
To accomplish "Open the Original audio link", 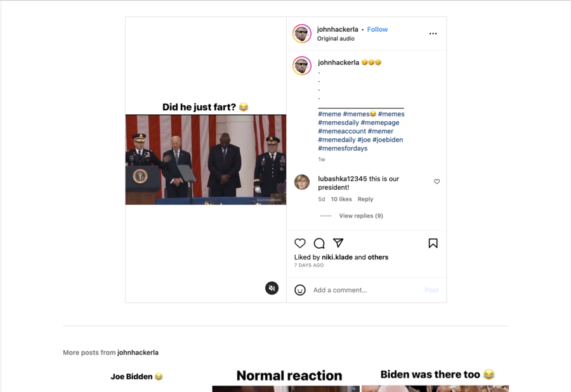I will point(336,39).
